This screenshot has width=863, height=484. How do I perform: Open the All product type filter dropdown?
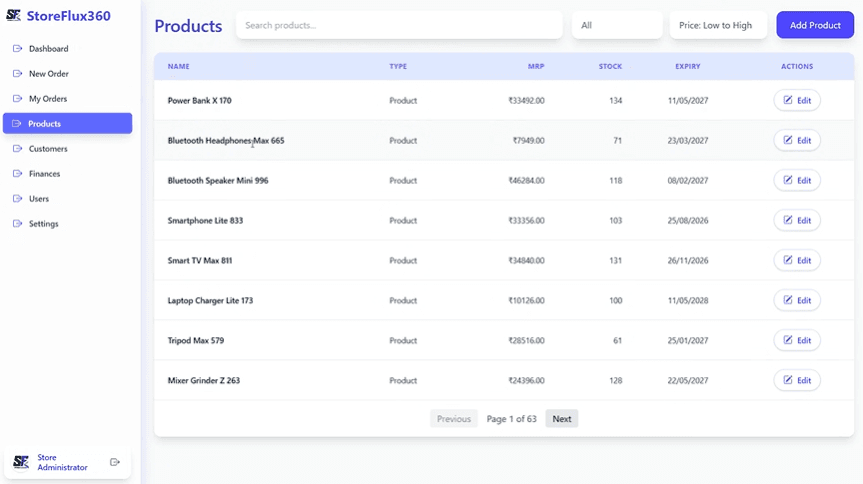[616, 25]
